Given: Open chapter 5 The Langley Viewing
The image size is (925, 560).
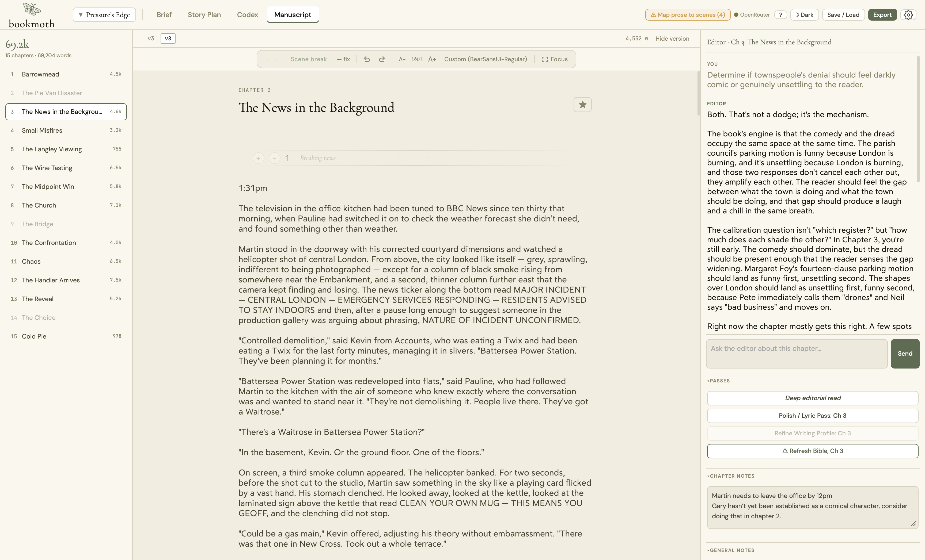Looking at the screenshot, I should [66, 149].
